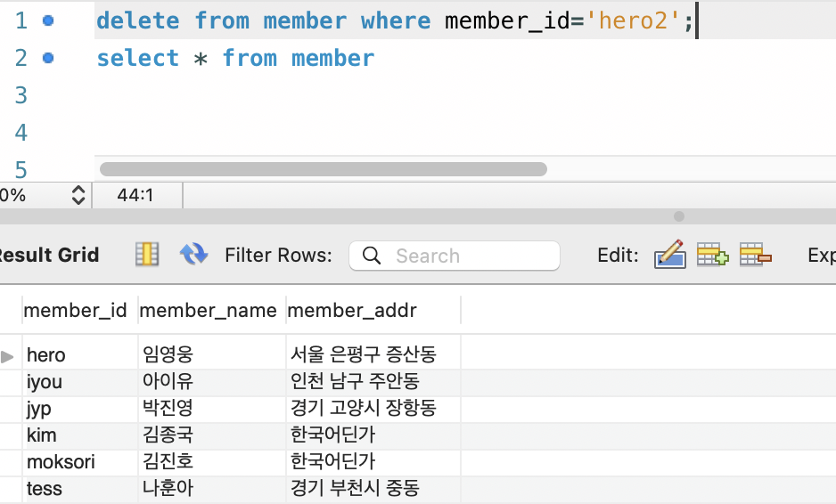The height and width of the screenshot is (504, 836).
Task: Click the 'select' keyword on line 2
Action: (x=138, y=58)
